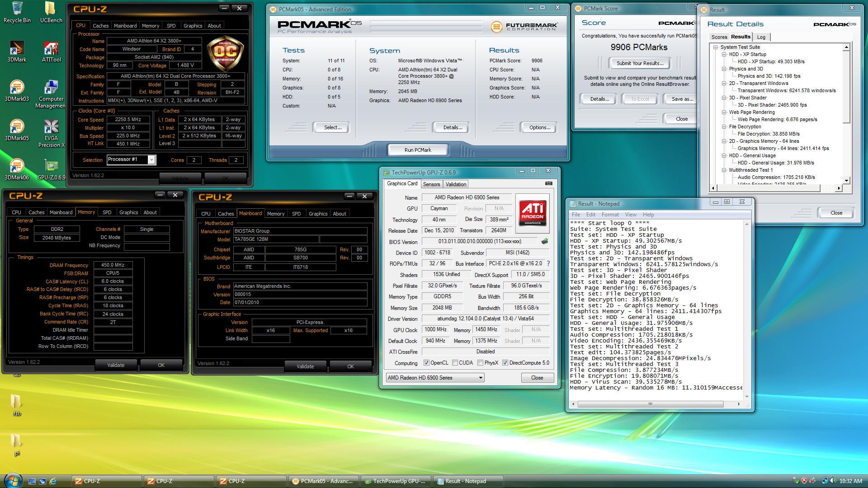Collapse the HDD - XP Startup node
Viewport: 868px width, 488px height.
(x=724, y=54)
